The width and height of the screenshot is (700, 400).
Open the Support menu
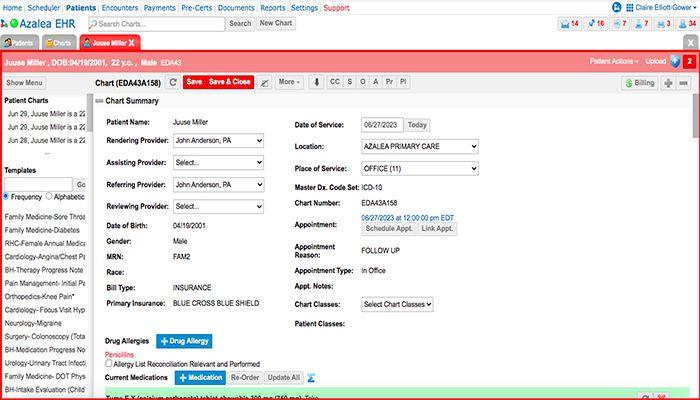[337, 8]
